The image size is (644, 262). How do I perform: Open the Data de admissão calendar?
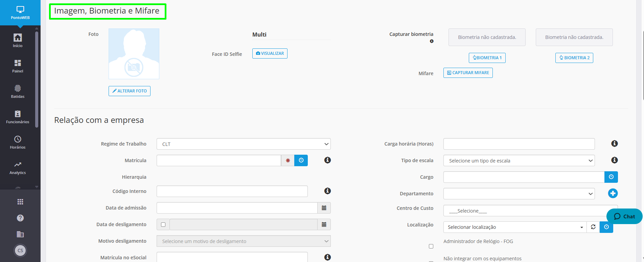pyautogui.click(x=324, y=208)
